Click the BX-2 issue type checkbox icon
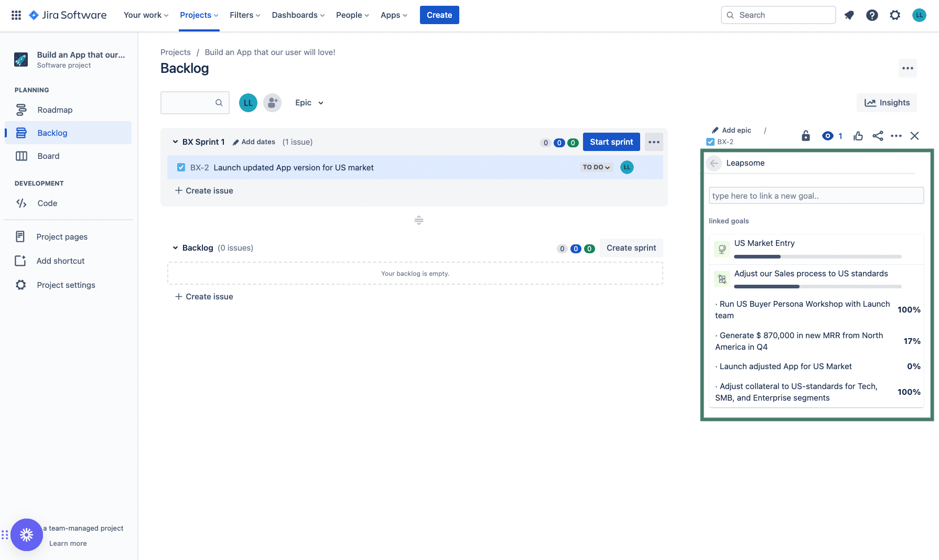 (x=181, y=167)
